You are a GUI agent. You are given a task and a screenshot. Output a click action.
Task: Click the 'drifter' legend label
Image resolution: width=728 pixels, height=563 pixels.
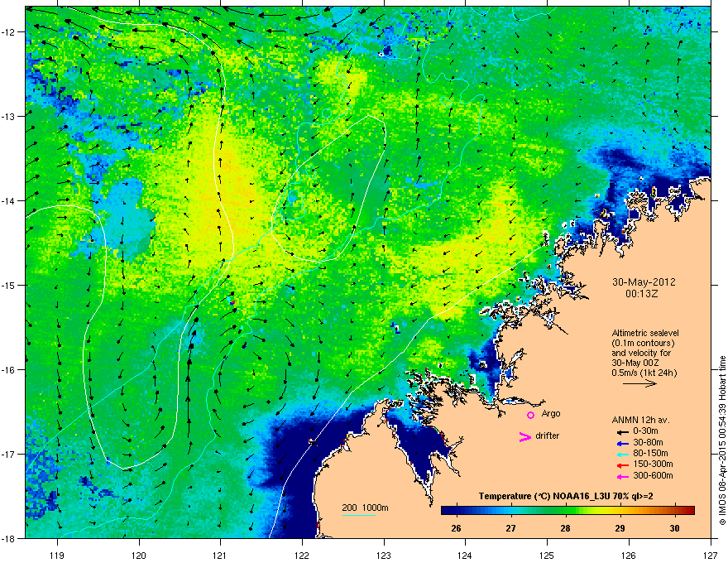coord(547,435)
